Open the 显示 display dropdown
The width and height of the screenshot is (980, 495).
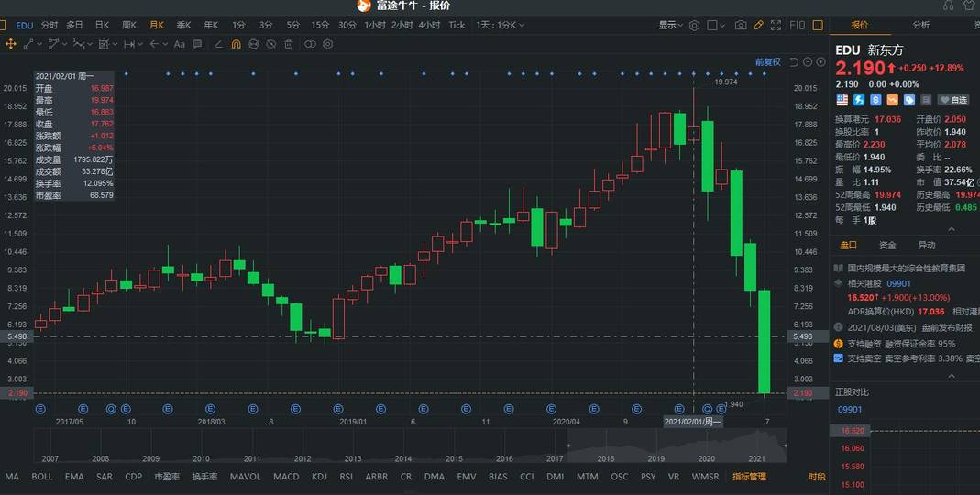671,25
